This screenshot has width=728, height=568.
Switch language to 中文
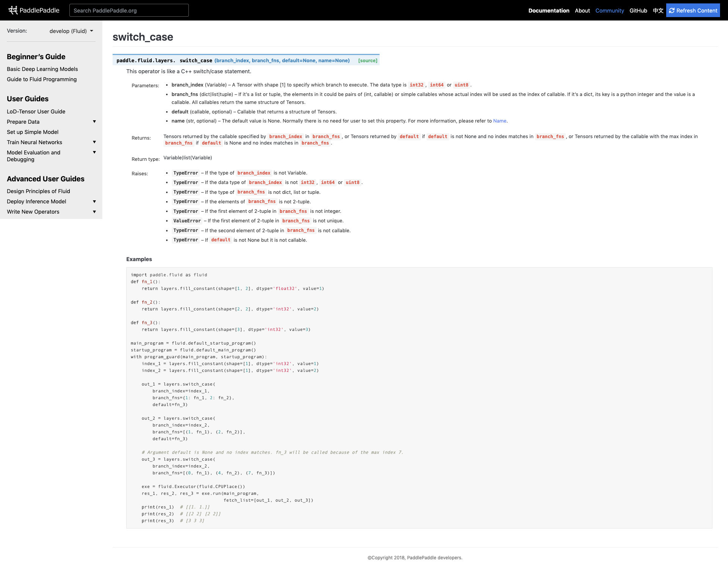[658, 11]
